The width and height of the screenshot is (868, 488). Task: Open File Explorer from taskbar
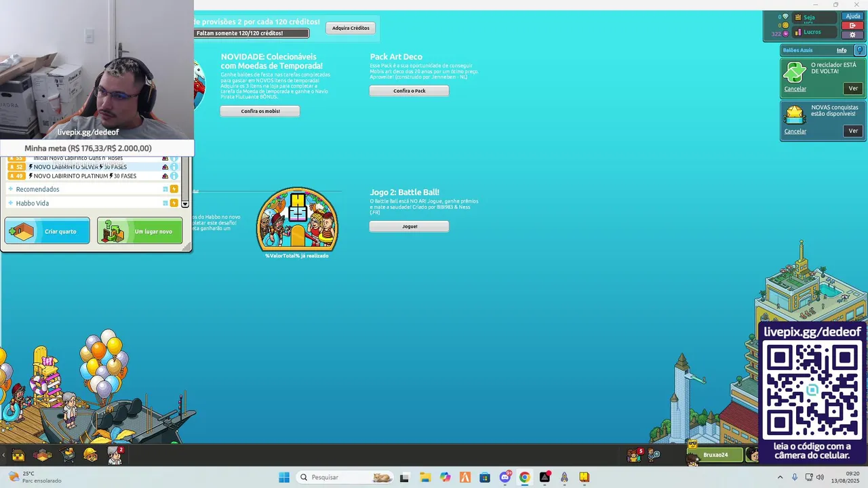(x=425, y=477)
